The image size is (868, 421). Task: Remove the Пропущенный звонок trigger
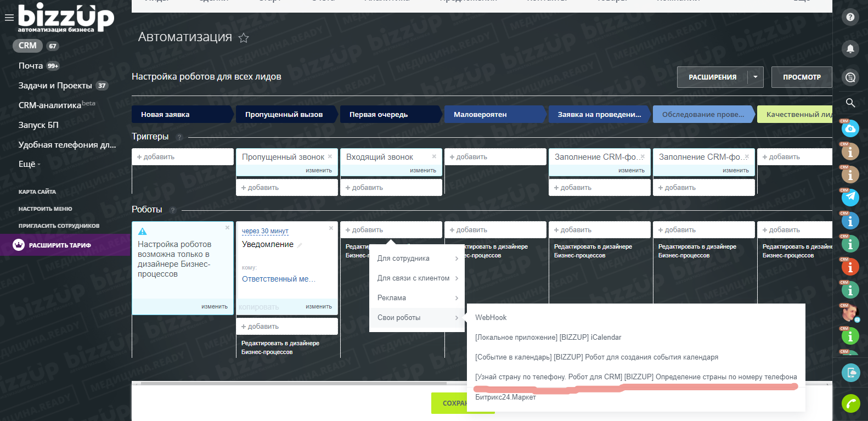pyautogui.click(x=330, y=156)
